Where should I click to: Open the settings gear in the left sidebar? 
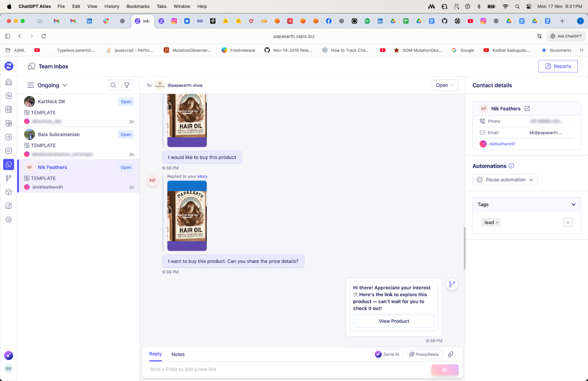click(9, 220)
